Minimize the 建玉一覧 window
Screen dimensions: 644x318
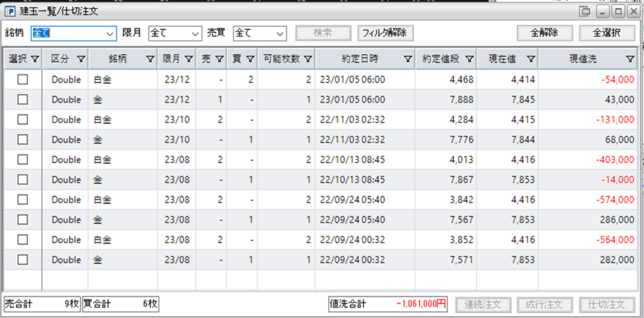coord(603,11)
